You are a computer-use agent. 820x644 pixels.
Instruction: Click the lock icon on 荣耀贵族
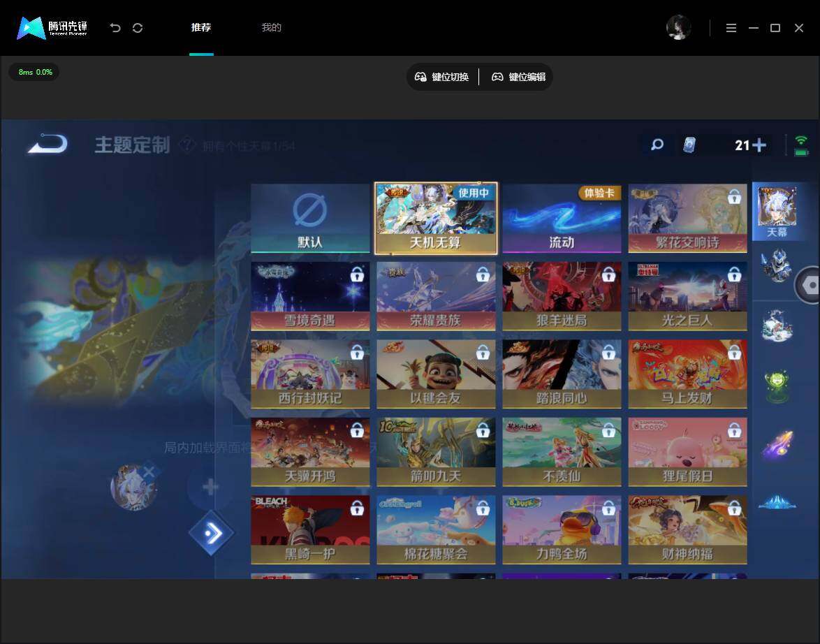coord(483,274)
